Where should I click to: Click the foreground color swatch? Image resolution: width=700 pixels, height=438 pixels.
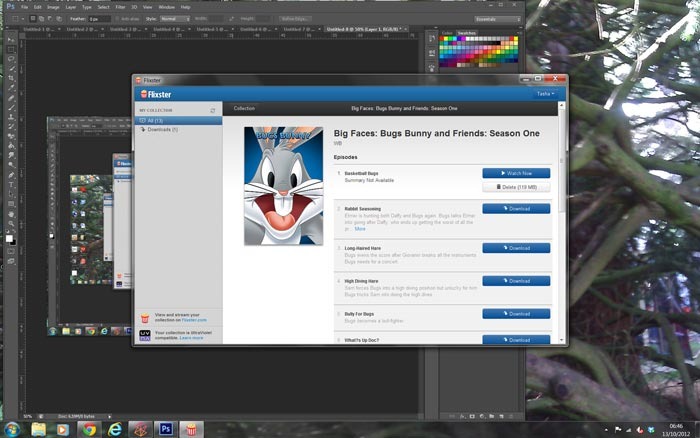tap(9, 238)
